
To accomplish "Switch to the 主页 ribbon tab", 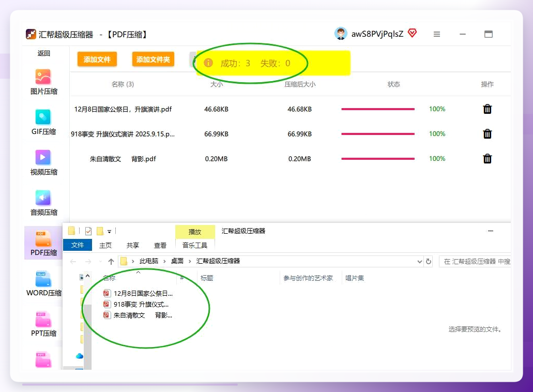I will pyautogui.click(x=105, y=245).
